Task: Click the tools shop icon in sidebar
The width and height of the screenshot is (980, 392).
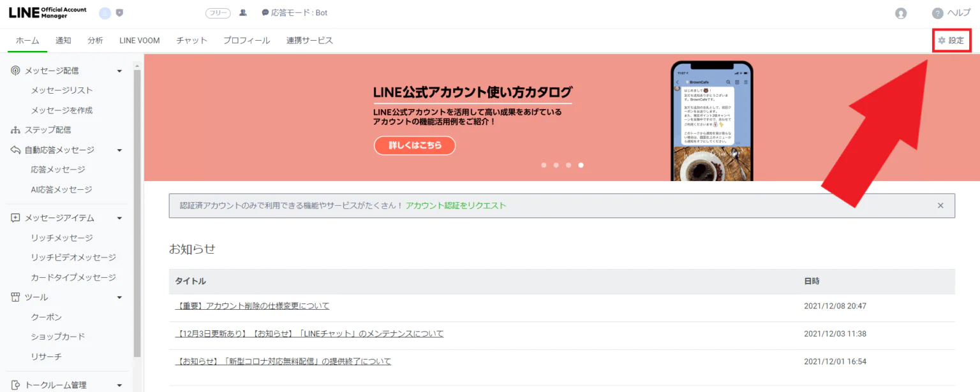Action: (15, 297)
